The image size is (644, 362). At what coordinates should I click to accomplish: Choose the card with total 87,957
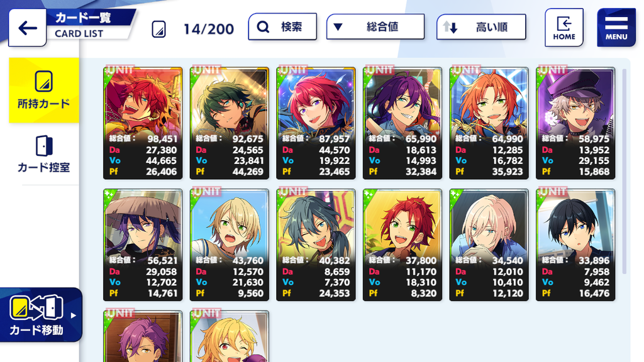click(316, 123)
